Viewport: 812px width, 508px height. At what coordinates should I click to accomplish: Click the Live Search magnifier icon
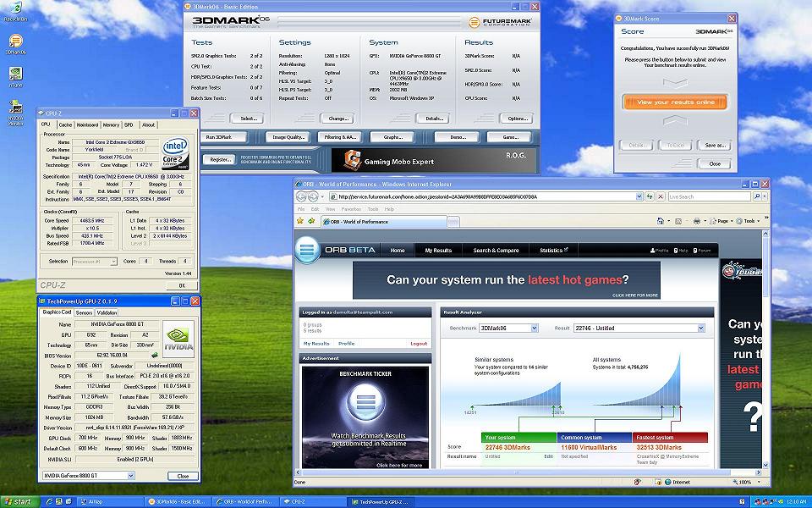[x=756, y=196]
